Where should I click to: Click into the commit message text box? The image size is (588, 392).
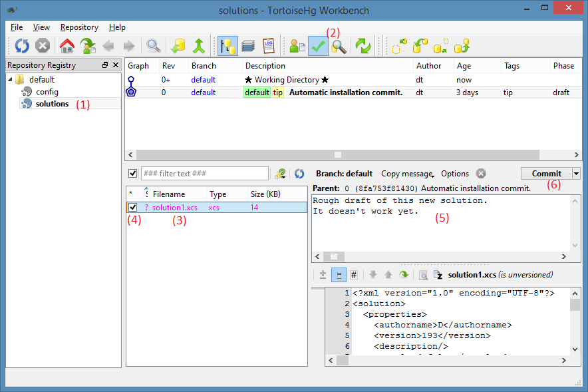click(x=441, y=224)
